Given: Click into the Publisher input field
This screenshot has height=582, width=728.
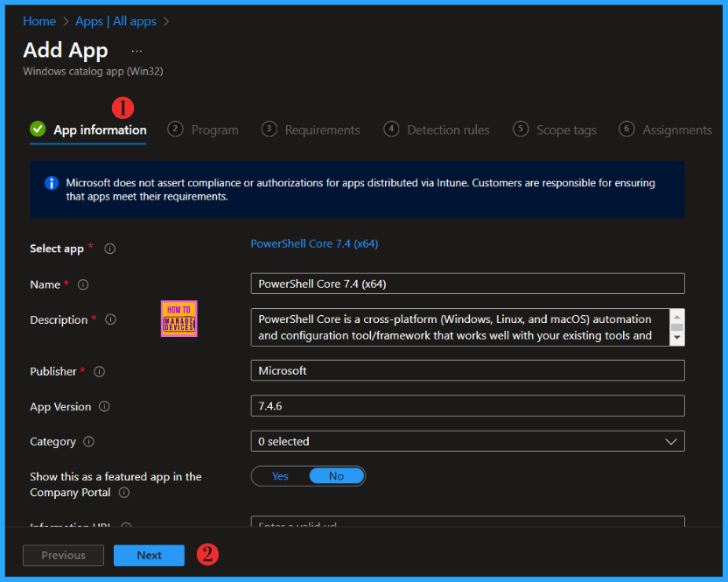Looking at the screenshot, I should tap(467, 371).
